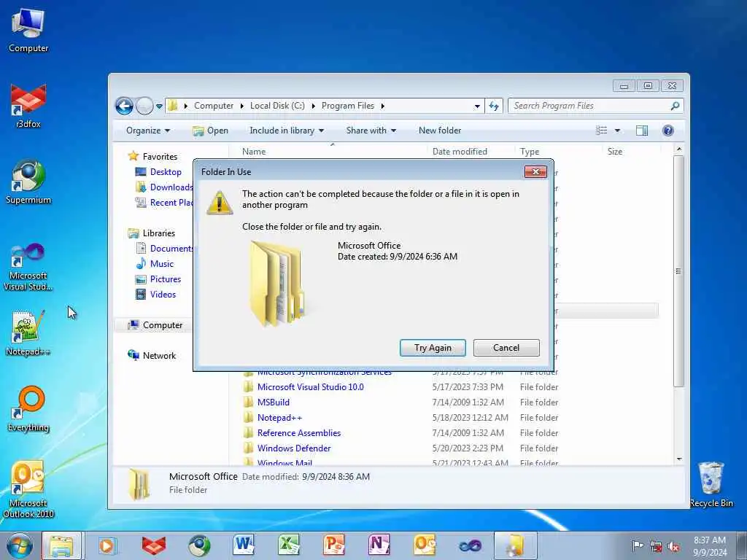Click the change view icon

(x=602, y=131)
